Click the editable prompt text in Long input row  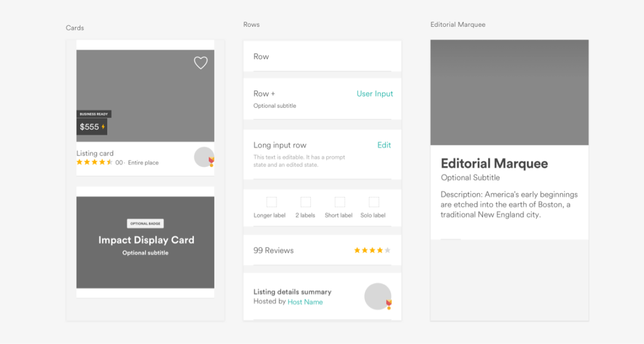(299, 161)
